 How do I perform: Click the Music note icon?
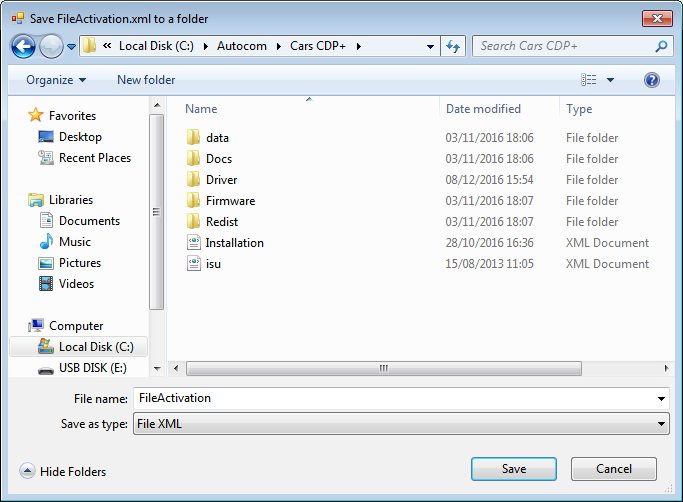point(46,241)
